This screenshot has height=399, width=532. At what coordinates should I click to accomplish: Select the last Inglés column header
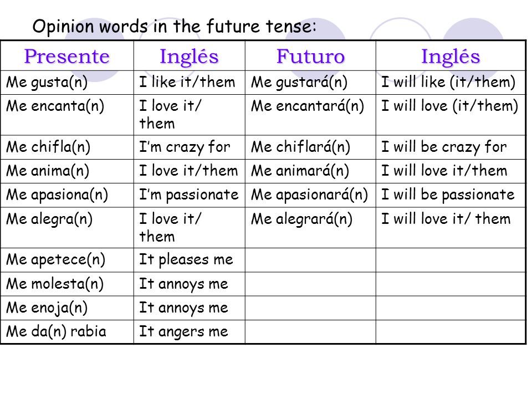tap(451, 56)
